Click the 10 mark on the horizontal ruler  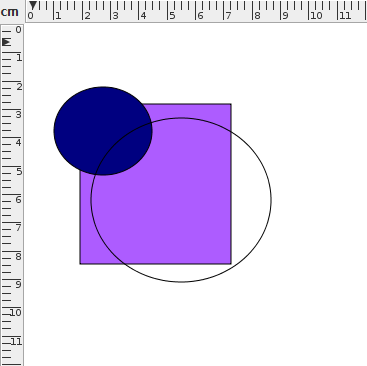(x=316, y=16)
